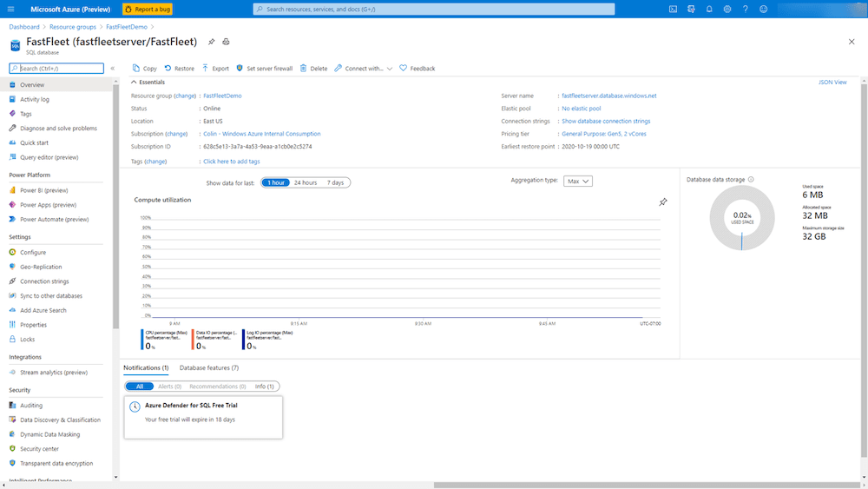Select the 24 hours time range
868x489 pixels.
pos(305,182)
